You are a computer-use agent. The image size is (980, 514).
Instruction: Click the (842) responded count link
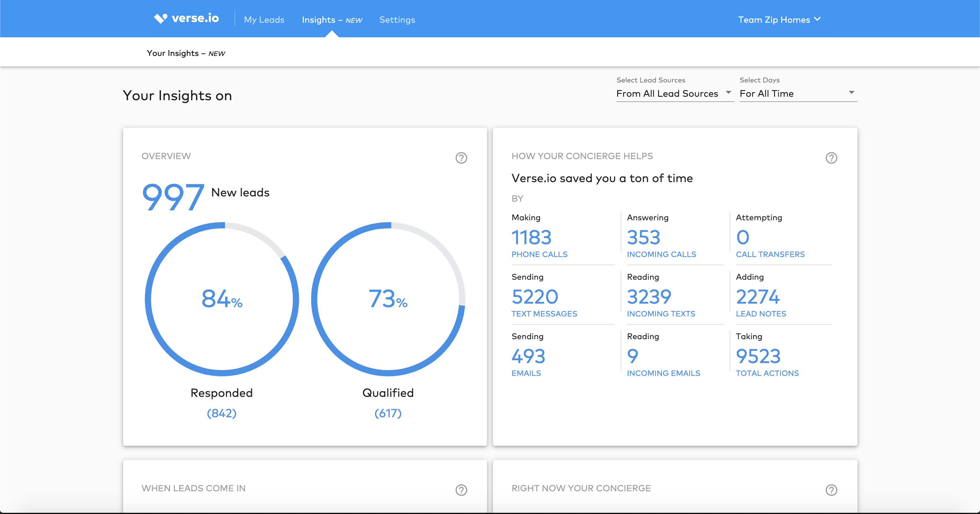point(222,413)
